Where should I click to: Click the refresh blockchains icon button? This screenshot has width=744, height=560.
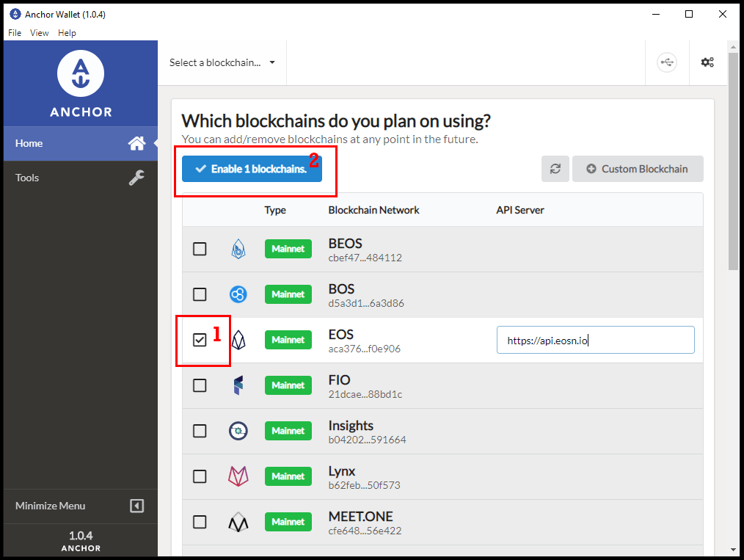point(555,169)
